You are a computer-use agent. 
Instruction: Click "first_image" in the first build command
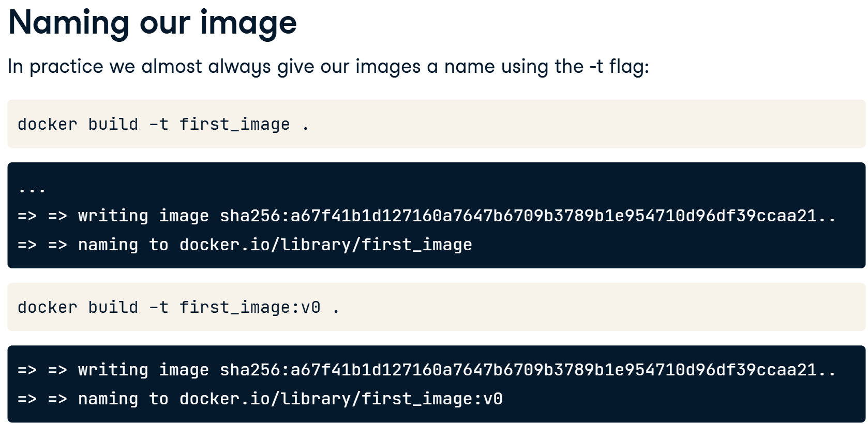(x=235, y=125)
